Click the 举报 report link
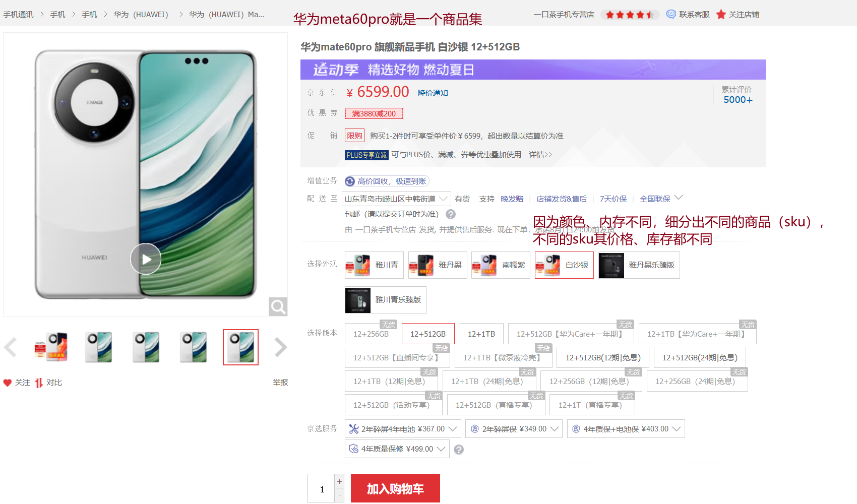The width and height of the screenshot is (857, 504). pyautogui.click(x=280, y=383)
